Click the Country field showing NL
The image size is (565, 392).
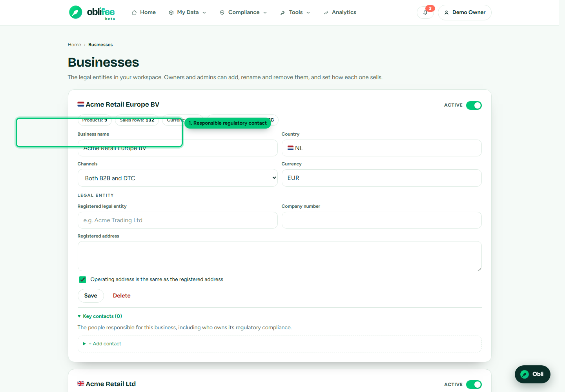[x=381, y=148]
